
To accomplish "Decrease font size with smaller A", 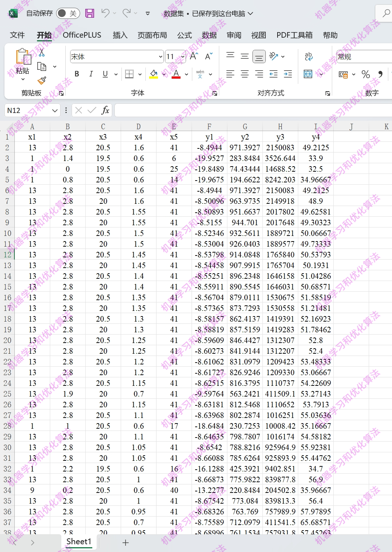I will tap(209, 56).
